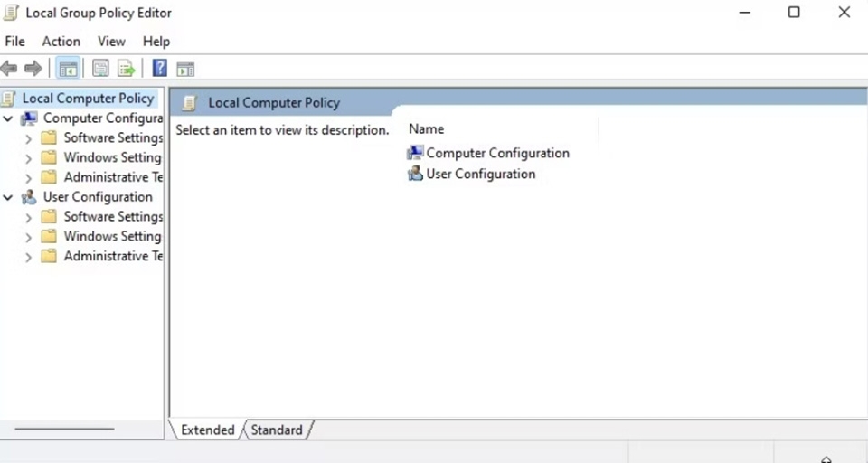
Task: Click Local Group Policy Editor title bar icon
Action: (11, 13)
